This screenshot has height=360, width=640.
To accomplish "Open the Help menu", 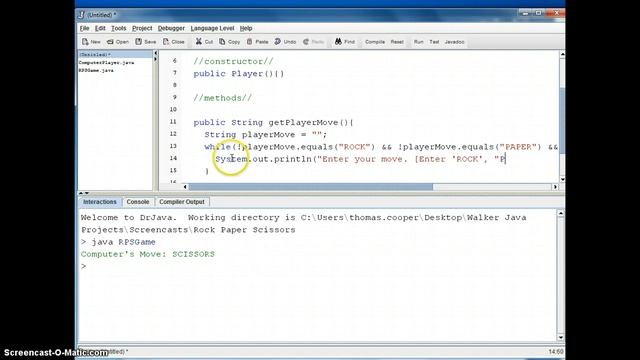I will pyautogui.click(x=246, y=28).
